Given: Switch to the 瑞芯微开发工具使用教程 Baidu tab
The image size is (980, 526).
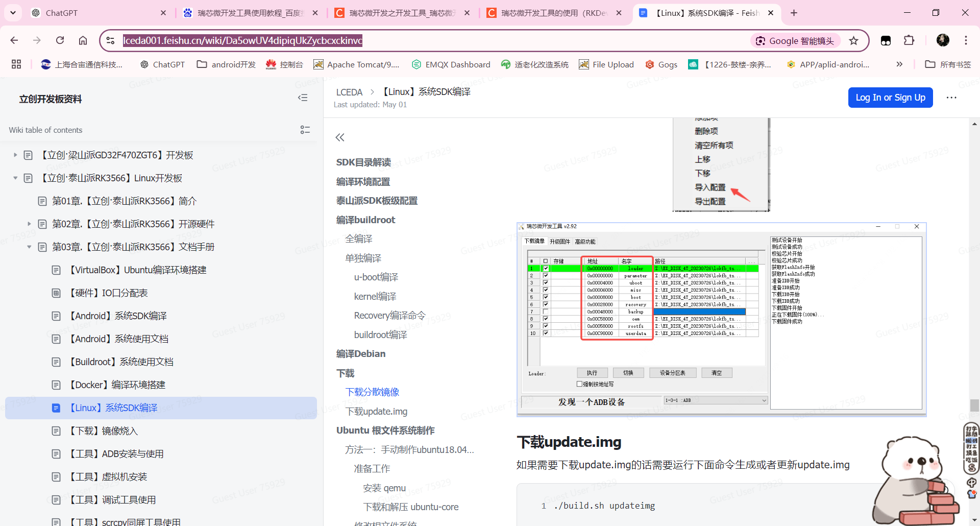Looking at the screenshot, I should pyautogui.click(x=250, y=13).
